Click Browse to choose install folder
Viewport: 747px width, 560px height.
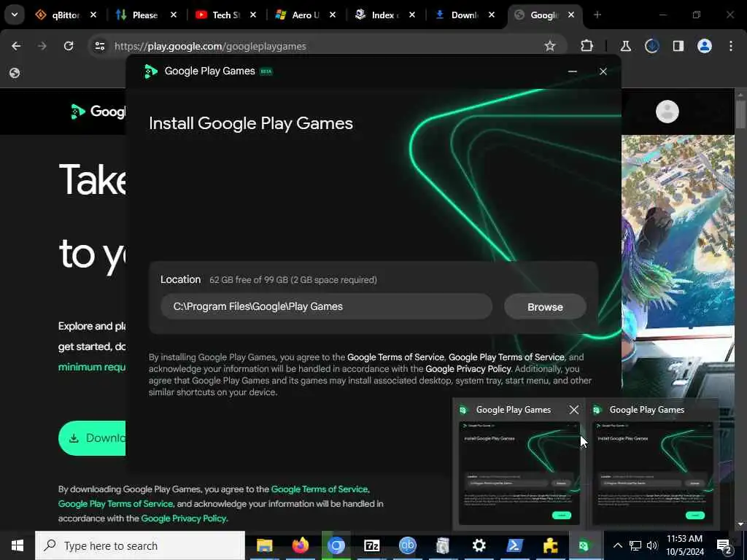click(x=545, y=307)
